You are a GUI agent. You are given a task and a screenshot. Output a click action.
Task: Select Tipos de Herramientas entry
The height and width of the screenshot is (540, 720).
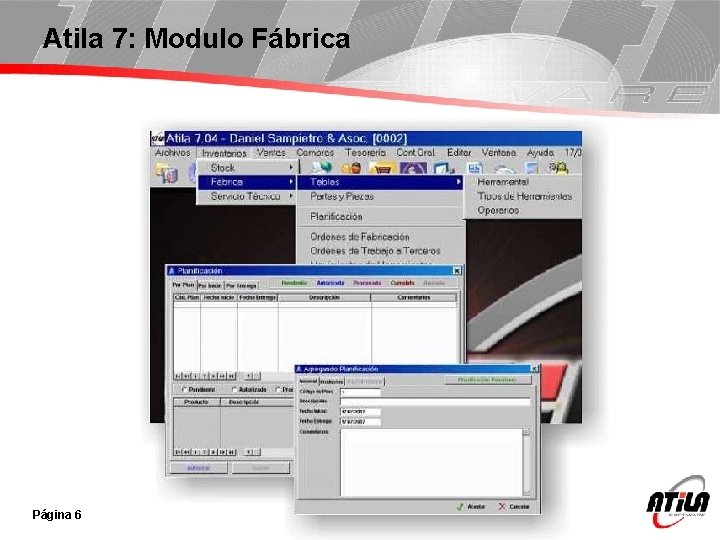tap(523, 196)
